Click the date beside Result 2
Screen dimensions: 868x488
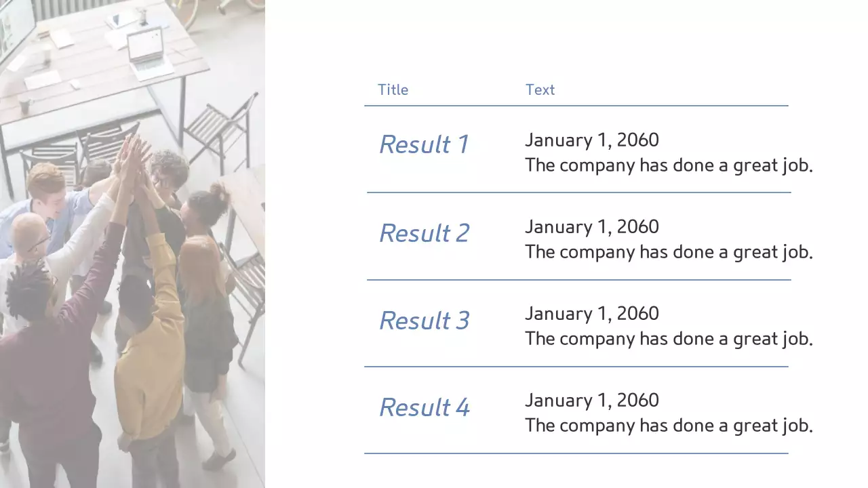(591, 227)
